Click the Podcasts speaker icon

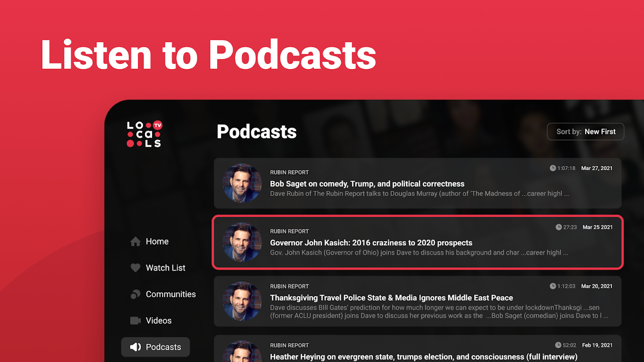point(135,347)
